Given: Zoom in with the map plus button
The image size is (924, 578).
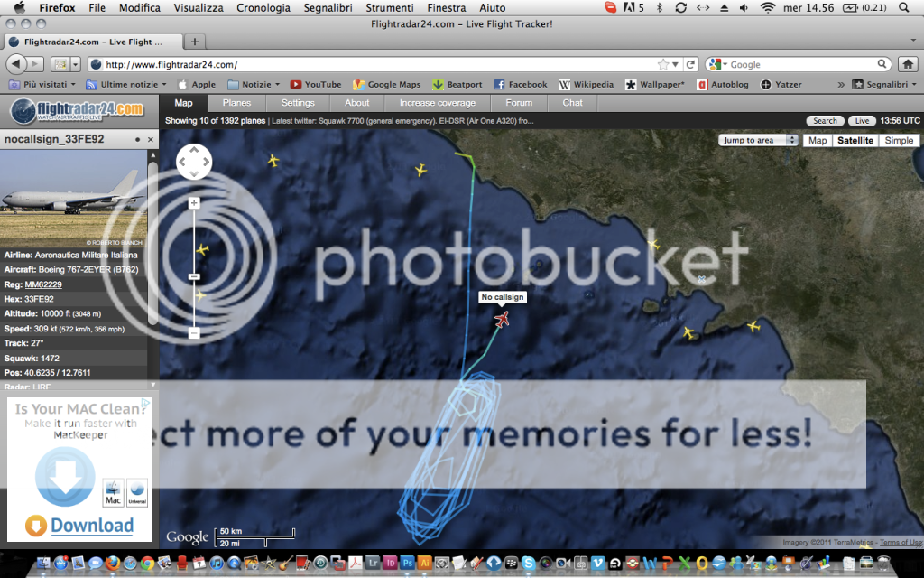Looking at the screenshot, I should pyautogui.click(x=194, y=203).
